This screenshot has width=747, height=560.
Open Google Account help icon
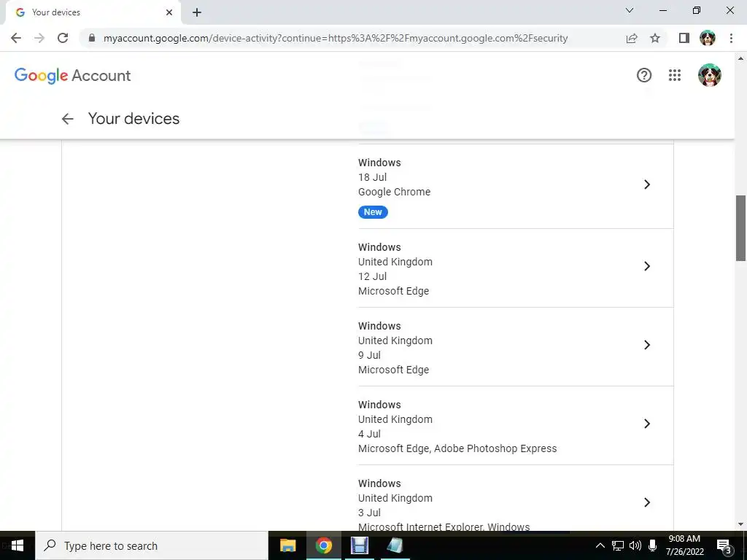(x=644, y=75)
